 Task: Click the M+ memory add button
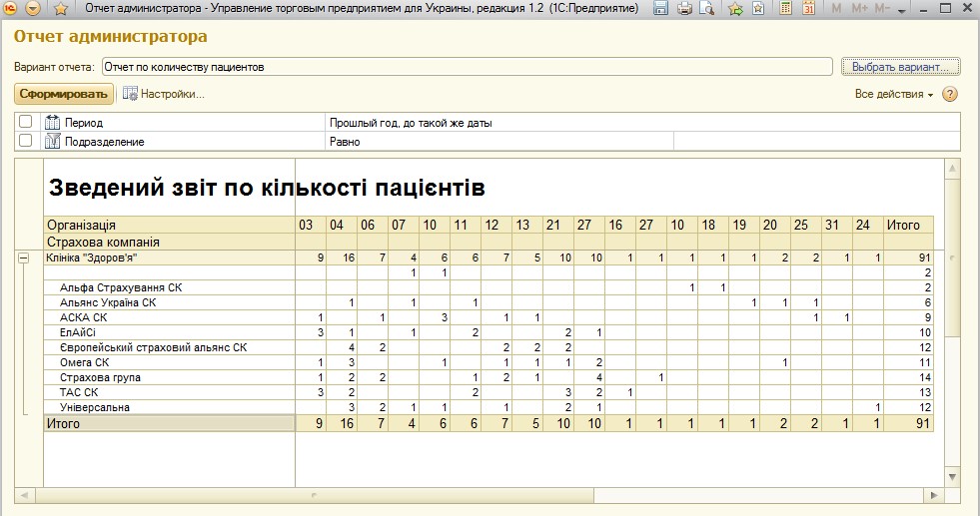[x=859, y=9]
